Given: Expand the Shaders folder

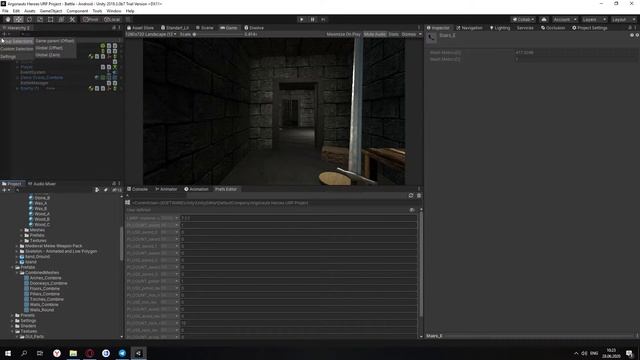Looking at the screenshot, I should [x=12, y=326].
